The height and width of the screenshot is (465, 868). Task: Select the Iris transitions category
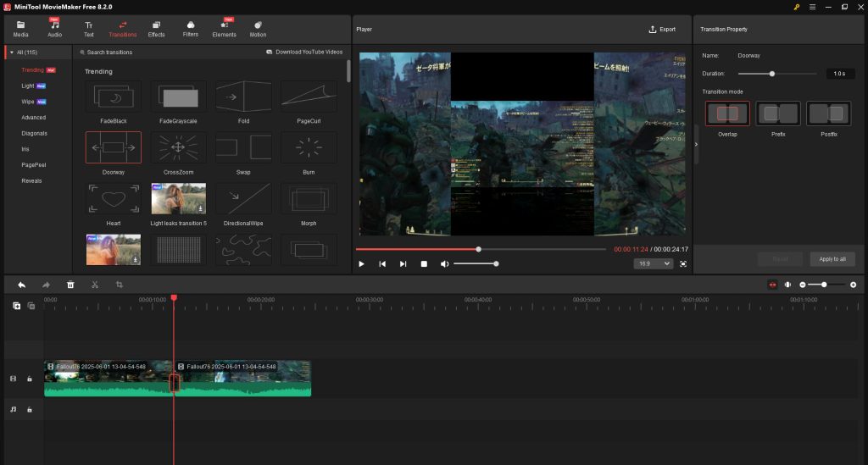coord(25,149)
